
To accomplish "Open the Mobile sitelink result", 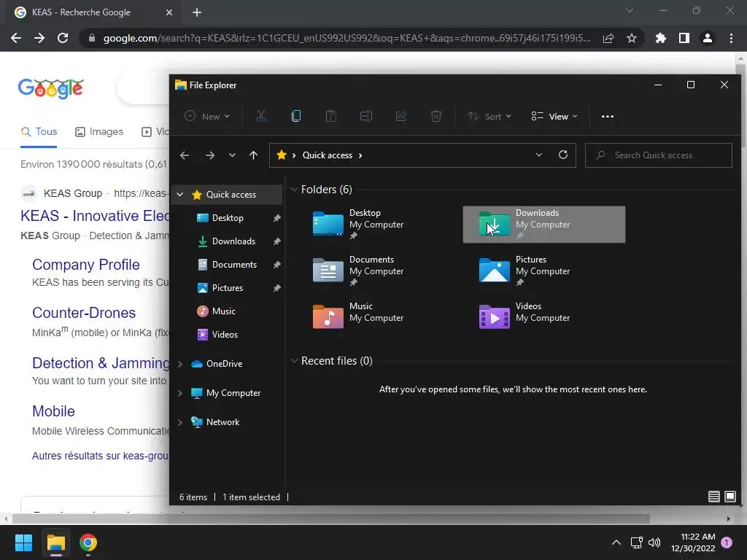I will pyautogui.click(x=53, y=411).
